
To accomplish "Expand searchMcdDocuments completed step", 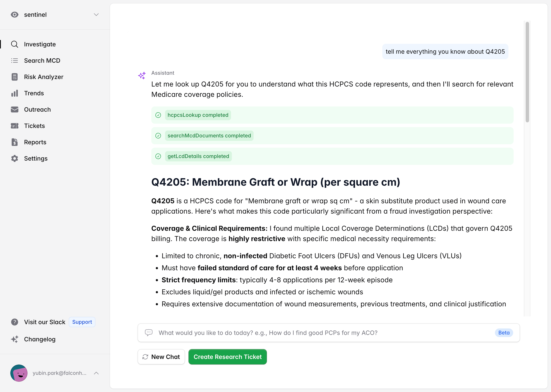I will (x=209, y=136).
